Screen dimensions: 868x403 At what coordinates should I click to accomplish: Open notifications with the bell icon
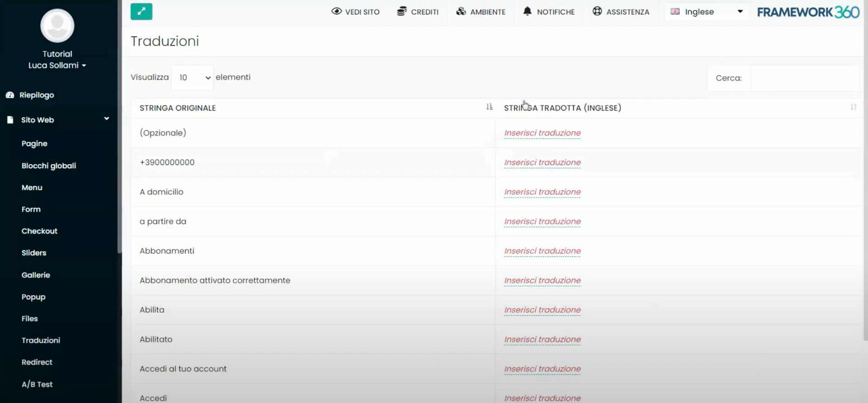pos(527,11)
